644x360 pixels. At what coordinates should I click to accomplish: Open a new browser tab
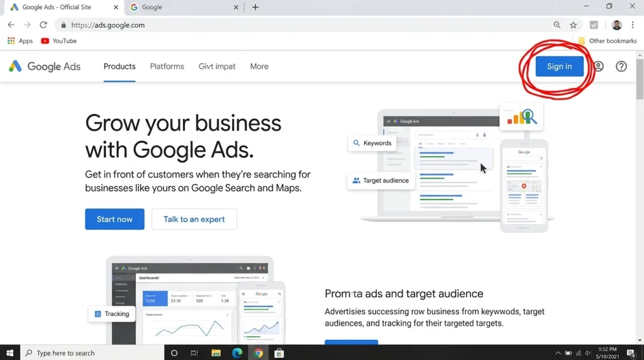click(255, 7)
